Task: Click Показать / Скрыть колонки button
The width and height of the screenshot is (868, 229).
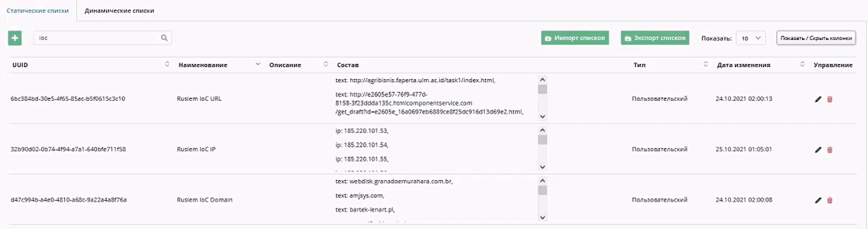Action: click(816, 38)
